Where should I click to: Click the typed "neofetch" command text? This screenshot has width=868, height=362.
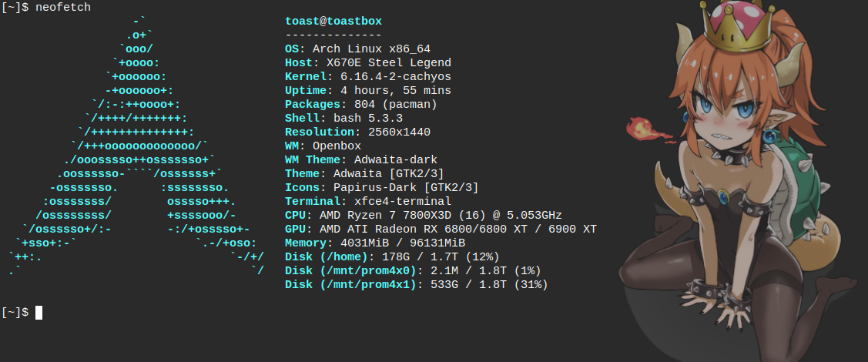tap(63, 8)
